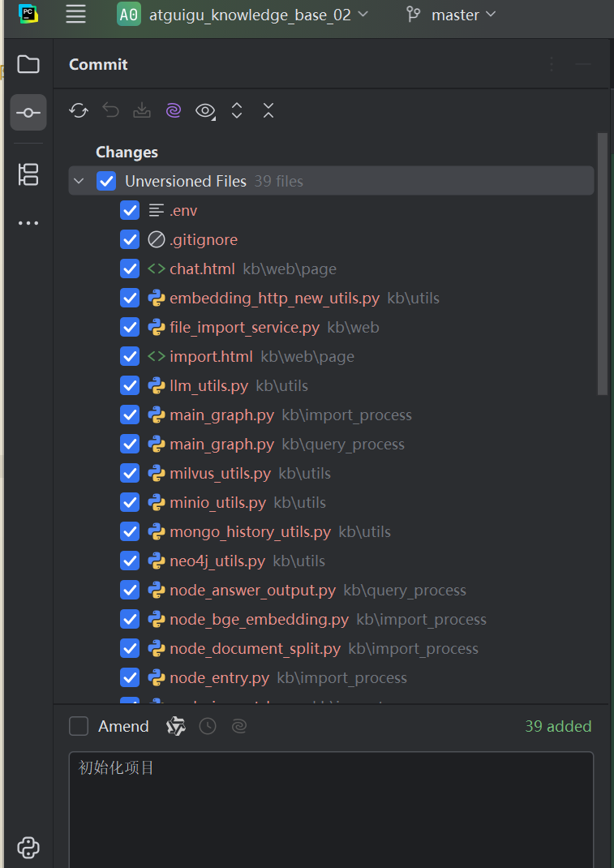Enable the Amend checkbox
The image size is (614, 868).
(x=79, y=726)
